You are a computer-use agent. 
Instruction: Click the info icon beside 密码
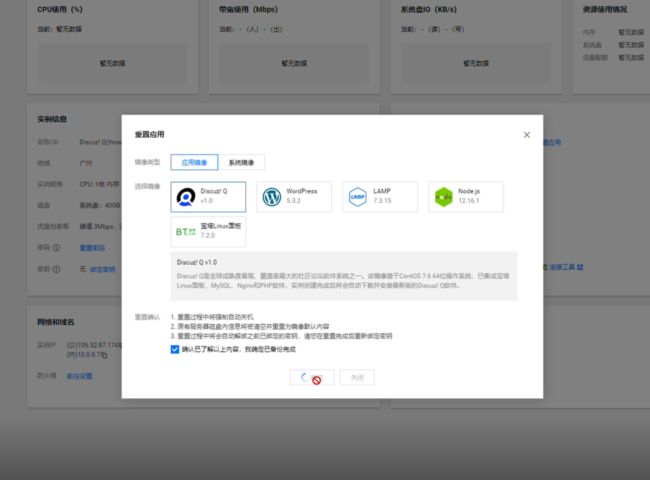click(x=56, y=247)
